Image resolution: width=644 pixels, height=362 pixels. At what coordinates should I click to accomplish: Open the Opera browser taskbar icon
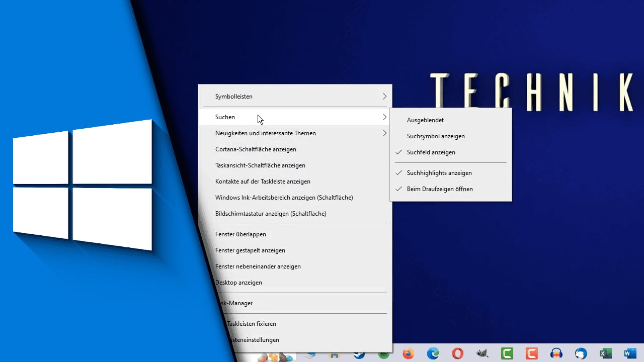(x=457, y=353)
